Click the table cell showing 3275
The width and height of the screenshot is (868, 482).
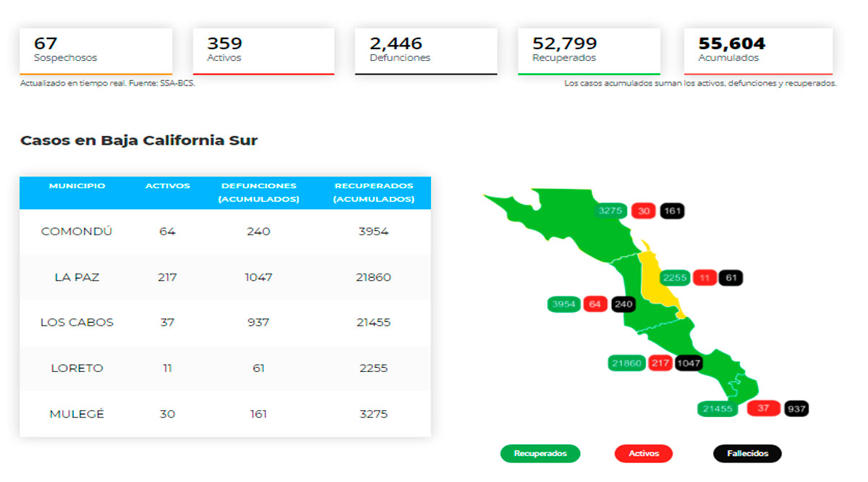tap(373, 414)
